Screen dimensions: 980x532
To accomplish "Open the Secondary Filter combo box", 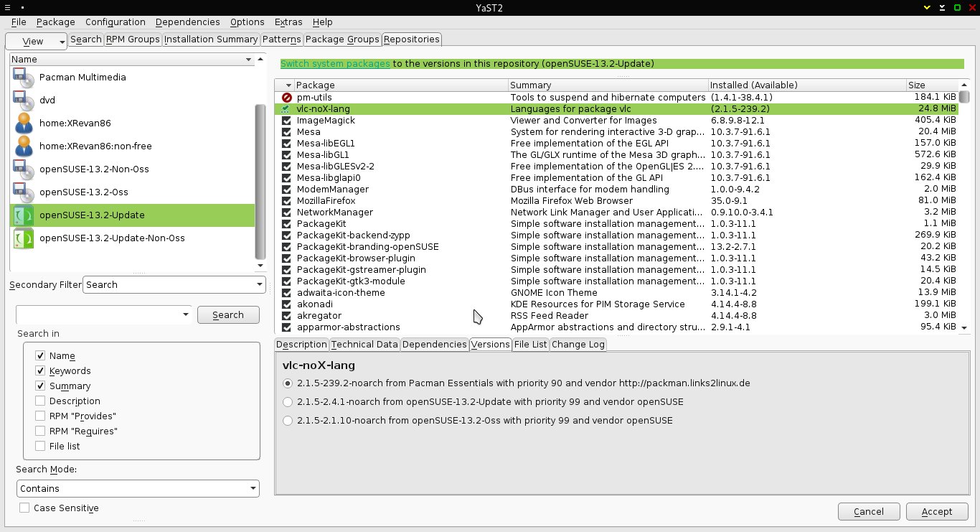I will (175, 285).
